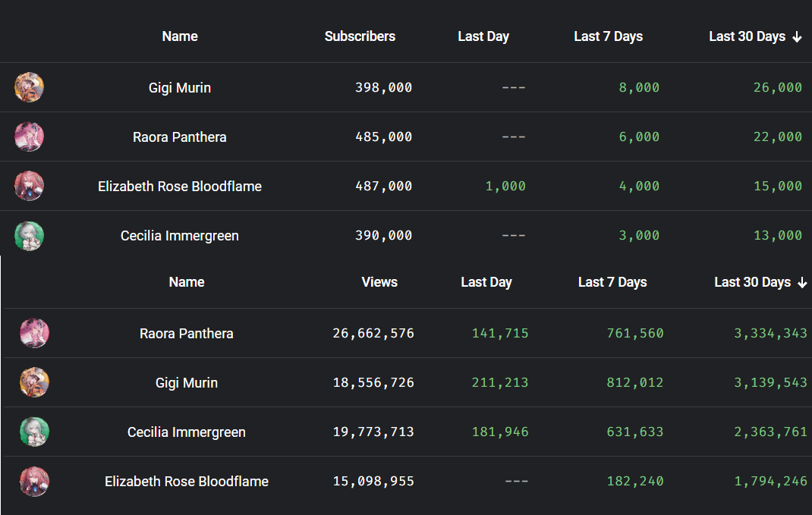Screen dimensions: 812x515
Task: Sort Views table by Last 7 Days
Action: point(612,282)
